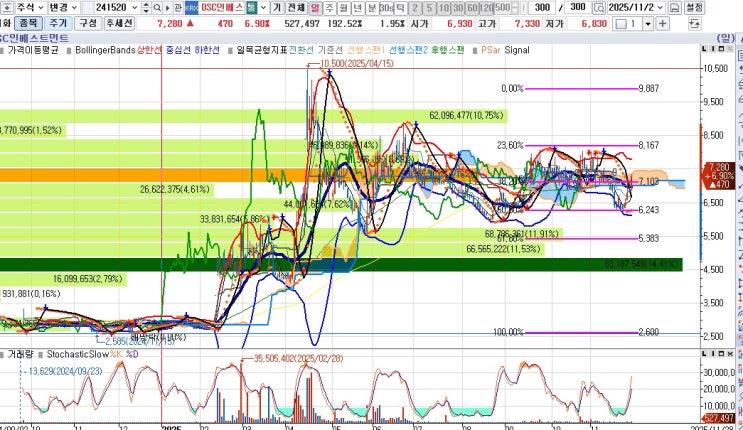Screen dimensions: 743x430
Task: Click the 설정 settings button
Action: click(x=694, y=8)
